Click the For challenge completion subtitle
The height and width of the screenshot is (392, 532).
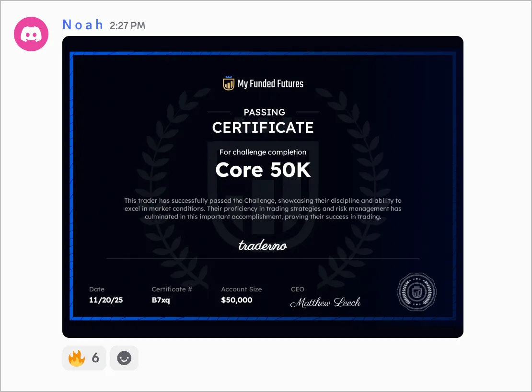pos(263,152)
